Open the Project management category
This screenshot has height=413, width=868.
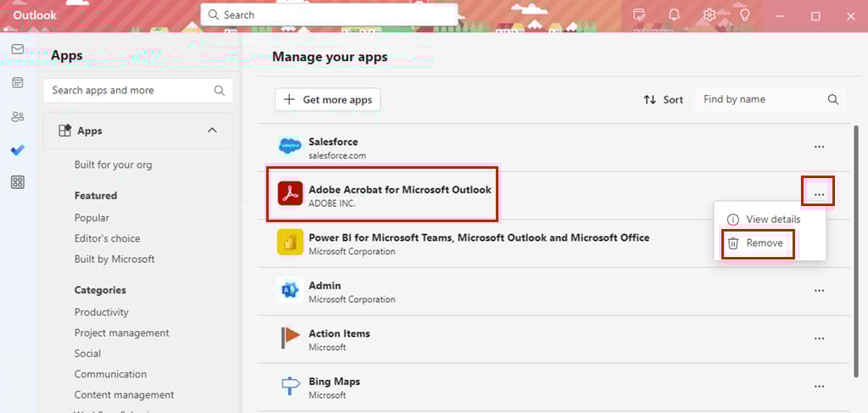122,332
